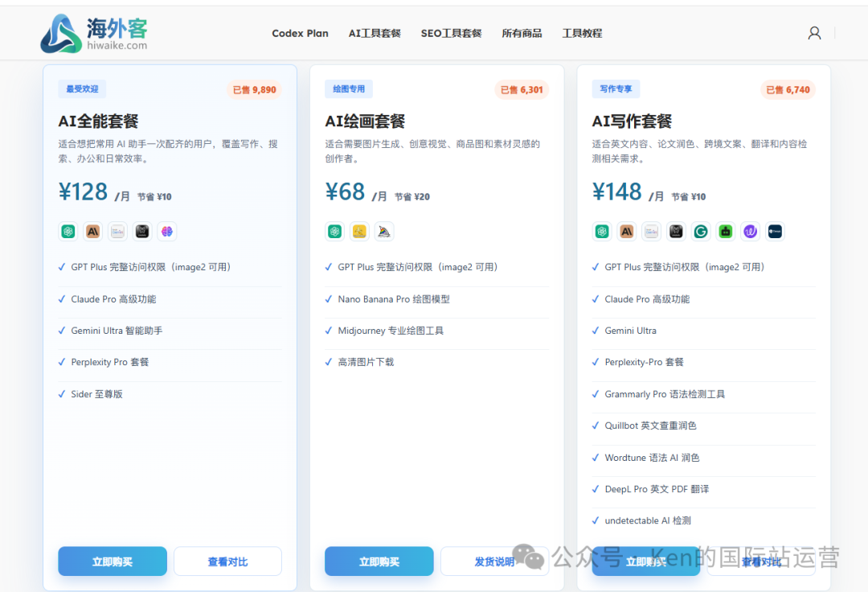Click 高清图片下载 feature row
Image resolution: width=868 pixels, height=592 pixels.
(x=436, y=362)
